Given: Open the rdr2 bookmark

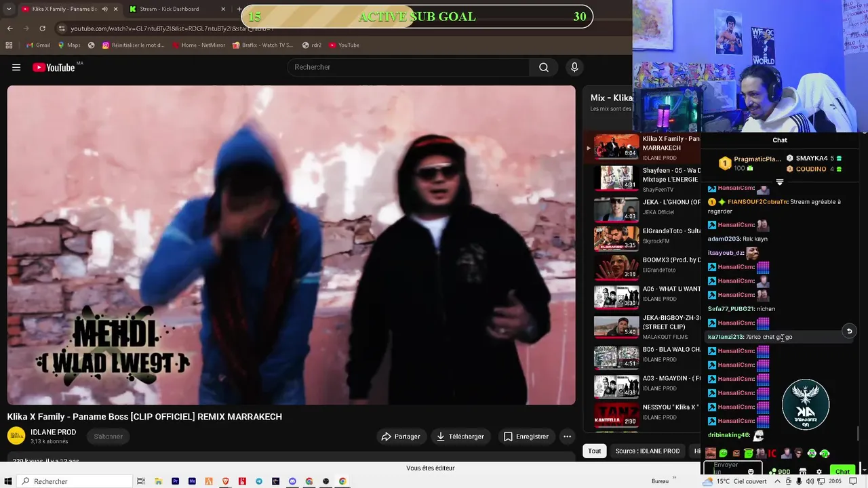Looking at the screenshot, I should pos(312,45).
